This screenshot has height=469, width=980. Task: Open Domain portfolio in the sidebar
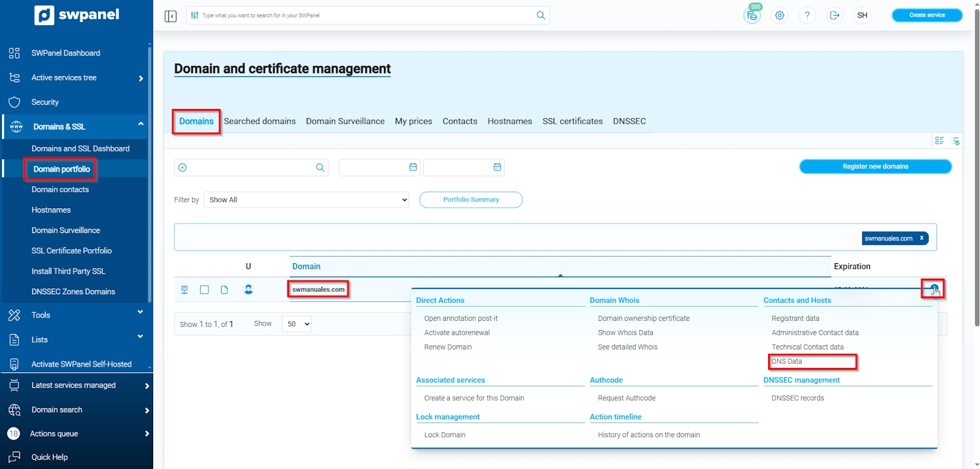click(x=62, y=169)
